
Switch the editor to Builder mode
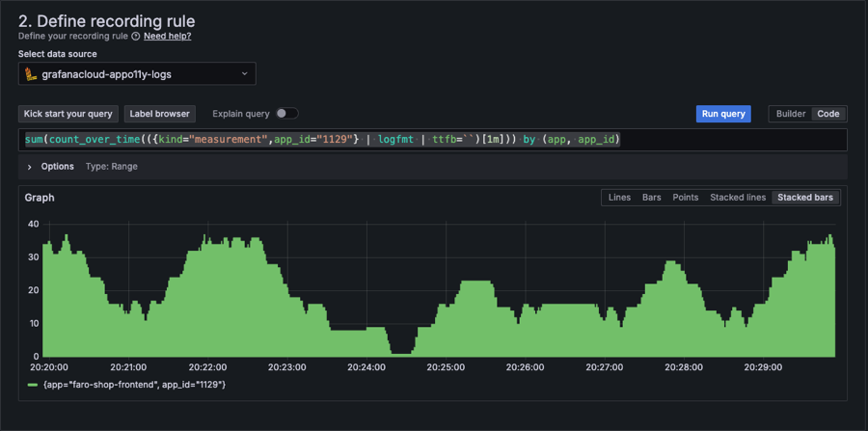(x=790, y=114)
